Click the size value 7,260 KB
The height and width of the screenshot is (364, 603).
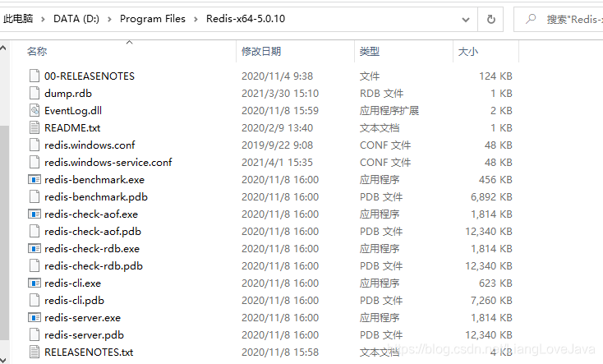tap(491, 301)
